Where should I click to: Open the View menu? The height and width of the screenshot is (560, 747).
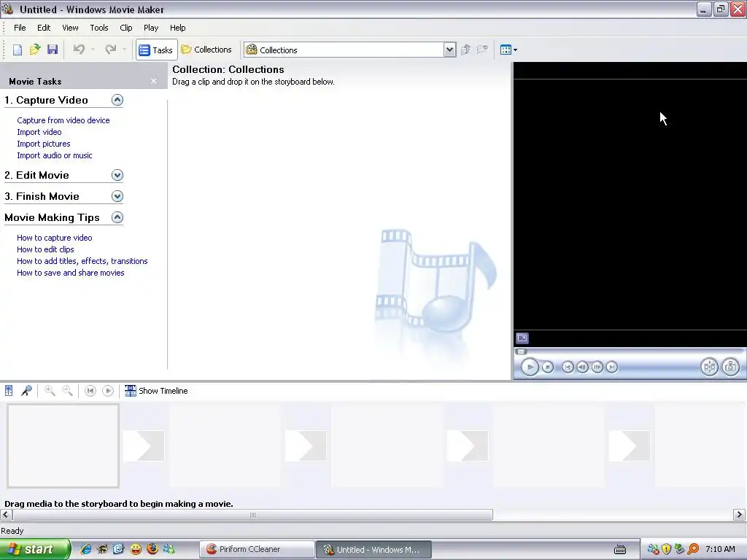[x=70, y=28]
